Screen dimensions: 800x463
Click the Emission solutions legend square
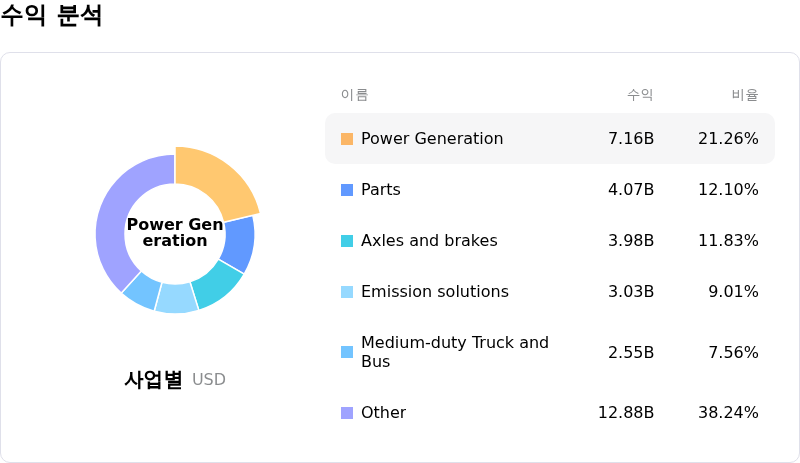pyautogui.click(x=347, y=292)
